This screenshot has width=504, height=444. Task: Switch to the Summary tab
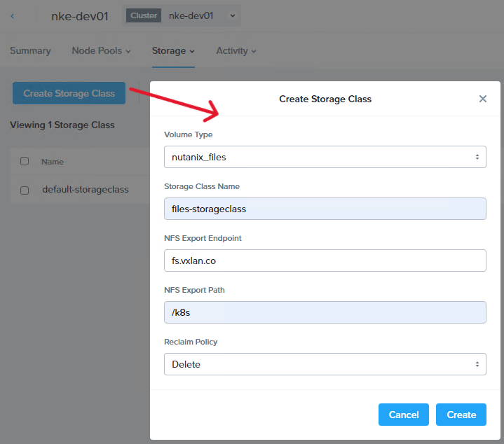(x=30, y=50)
